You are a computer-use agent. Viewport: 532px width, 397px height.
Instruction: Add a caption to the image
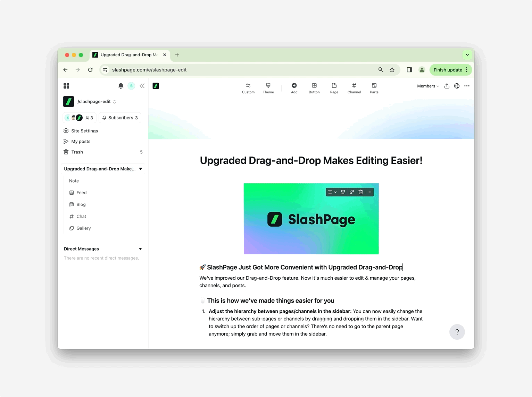pos(343,192)
